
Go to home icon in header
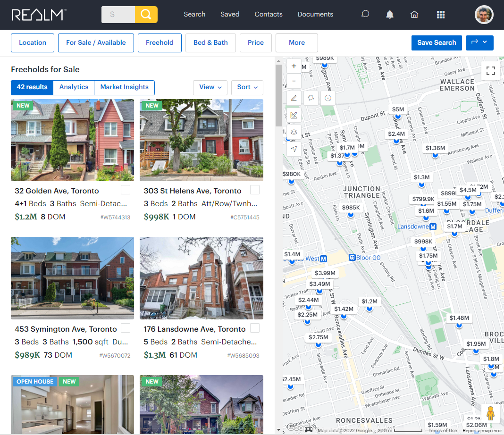click(x=414, y=15)
